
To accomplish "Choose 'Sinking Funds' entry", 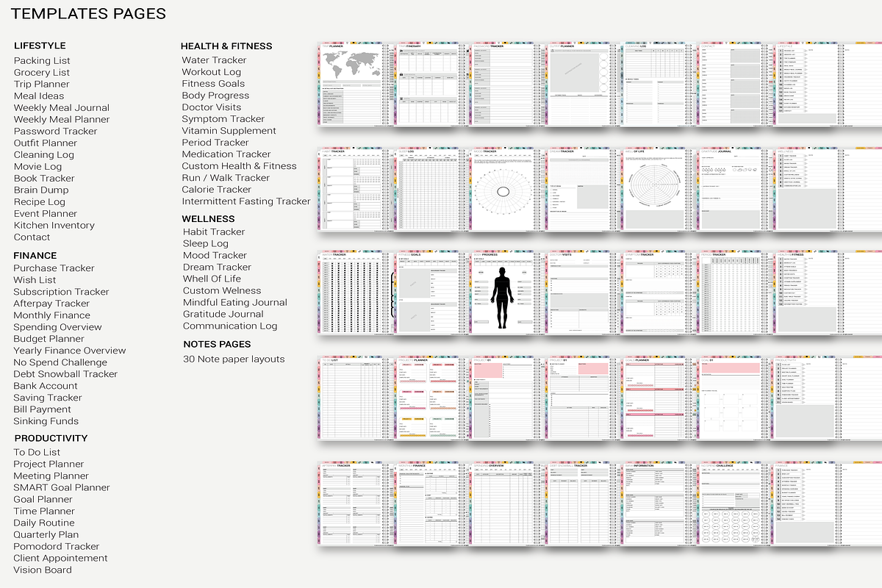I will click(46, 421).
